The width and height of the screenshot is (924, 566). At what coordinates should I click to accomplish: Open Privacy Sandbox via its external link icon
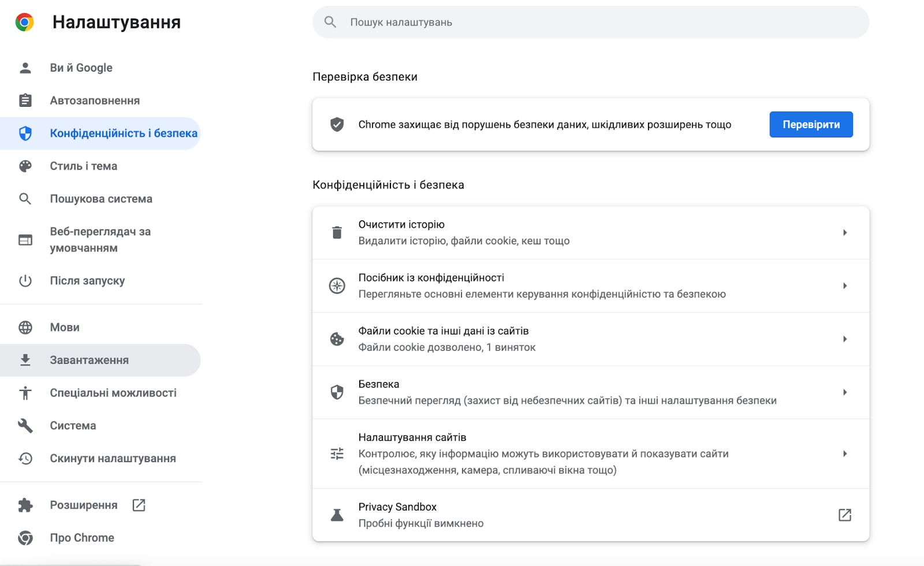[x=845, y=515]
